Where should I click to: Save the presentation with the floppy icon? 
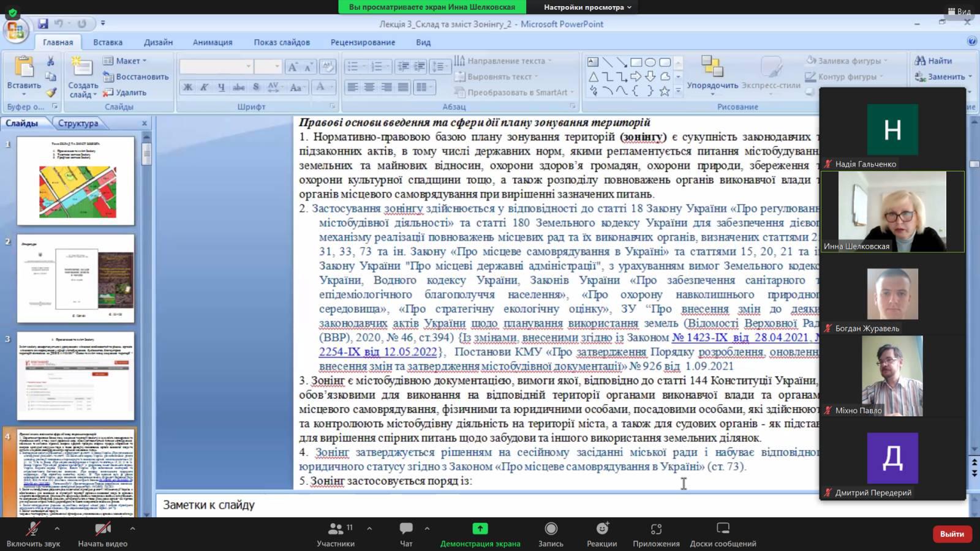(43, 24)
